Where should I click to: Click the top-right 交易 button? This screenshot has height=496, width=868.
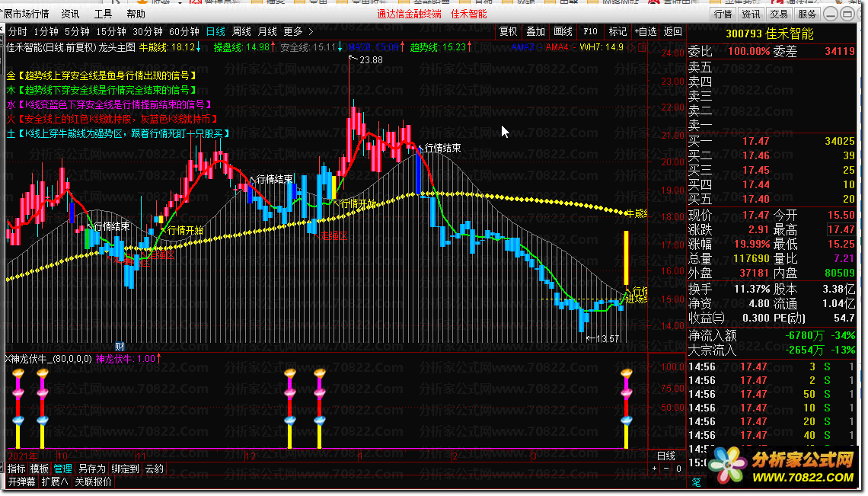click(x=779, y=14)
